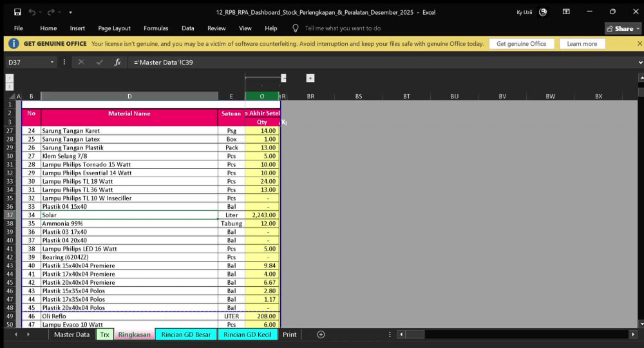This screenshot has height=348, width=644.
Task: Click the Oli Reflo cell
Action: (x=129, y=316)
